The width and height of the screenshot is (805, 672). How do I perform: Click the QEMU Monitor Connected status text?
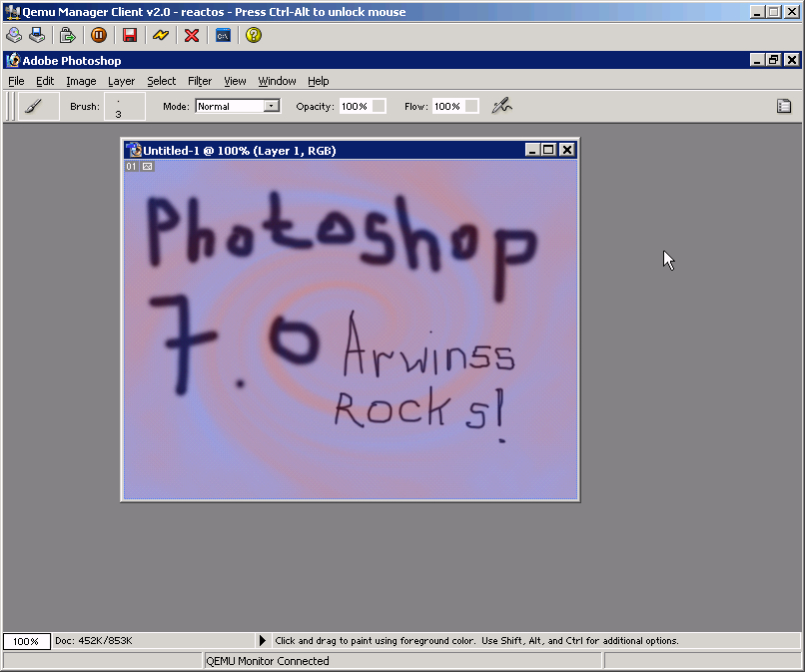[267, 661]
